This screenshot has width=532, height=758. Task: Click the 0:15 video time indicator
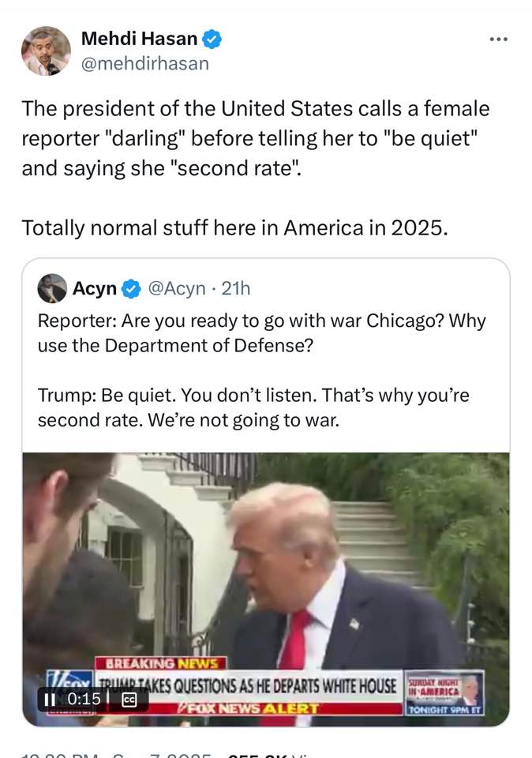84,699
